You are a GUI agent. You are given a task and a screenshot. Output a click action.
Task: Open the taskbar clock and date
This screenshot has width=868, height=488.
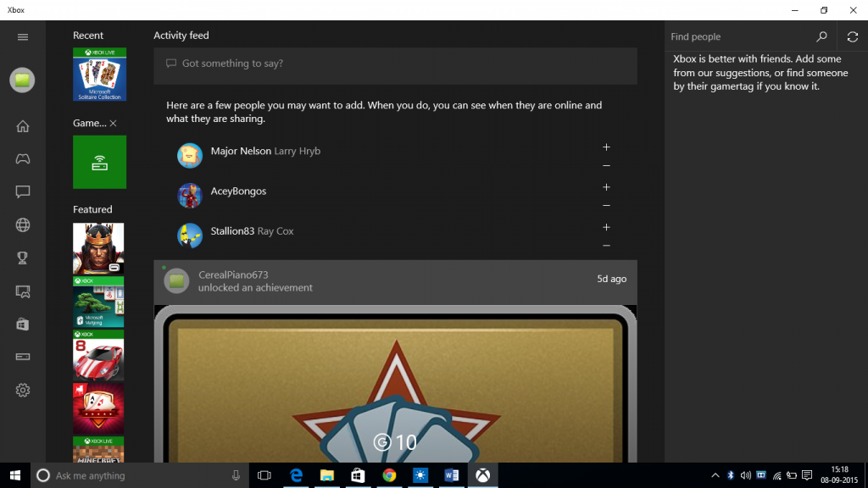click(839, 475)
